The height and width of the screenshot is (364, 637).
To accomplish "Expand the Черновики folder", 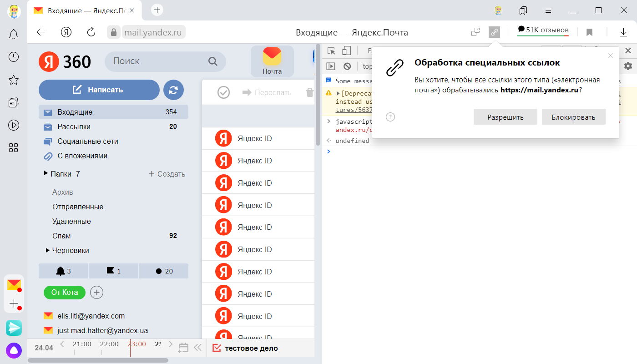I will coord(48,250).
